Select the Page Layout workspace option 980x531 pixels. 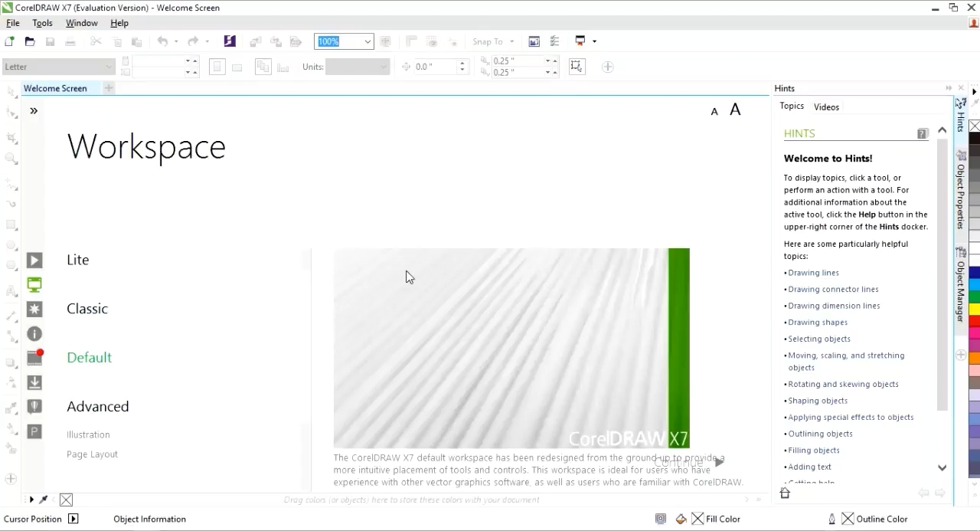92,454
